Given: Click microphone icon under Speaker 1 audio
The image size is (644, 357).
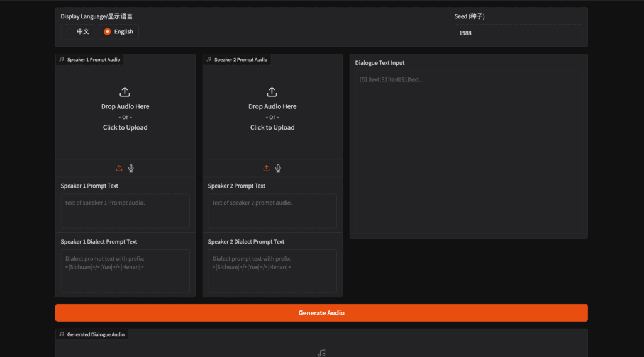Looking at the screenshot, I should click(x=131, y=168).
